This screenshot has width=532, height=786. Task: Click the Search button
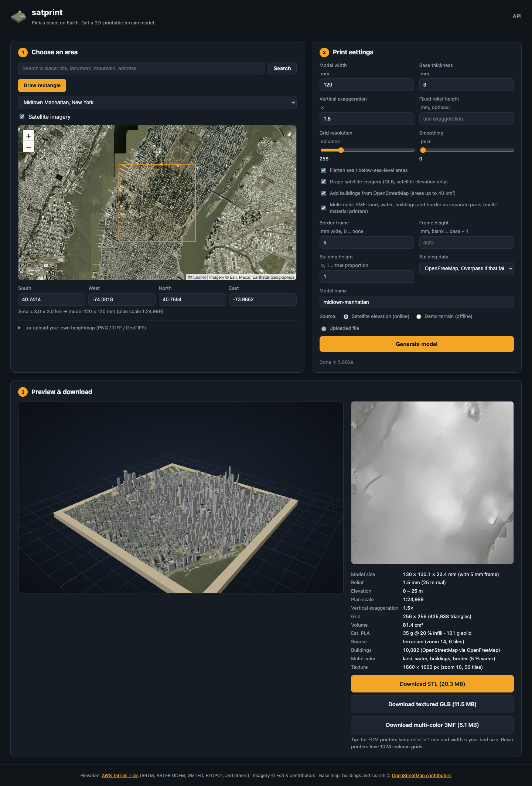[282, 68]
